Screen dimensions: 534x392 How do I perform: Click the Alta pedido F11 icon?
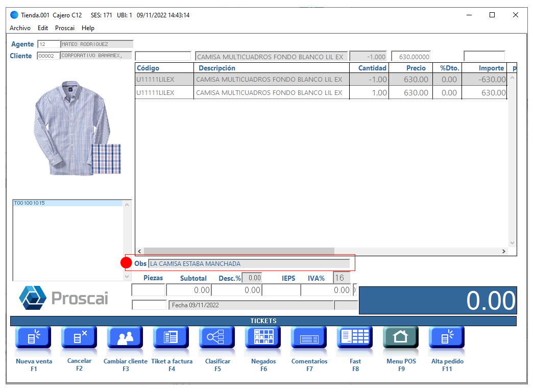447,337
